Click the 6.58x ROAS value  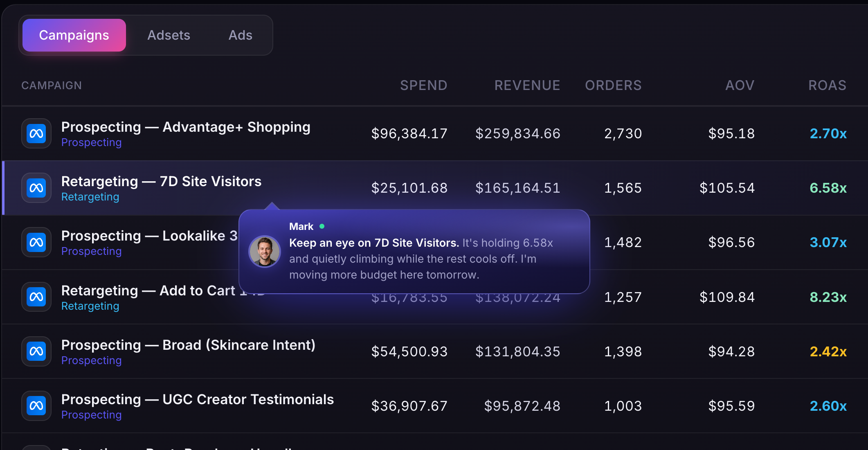pyautogui.click(x=828, y=188)
